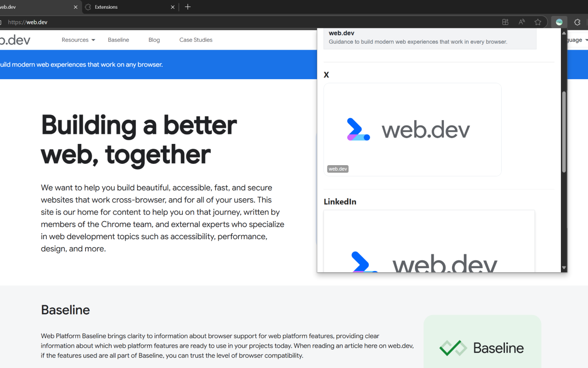Go to the Blog page
This screenshot has height=368, width=588.
(x=154, y=40)
